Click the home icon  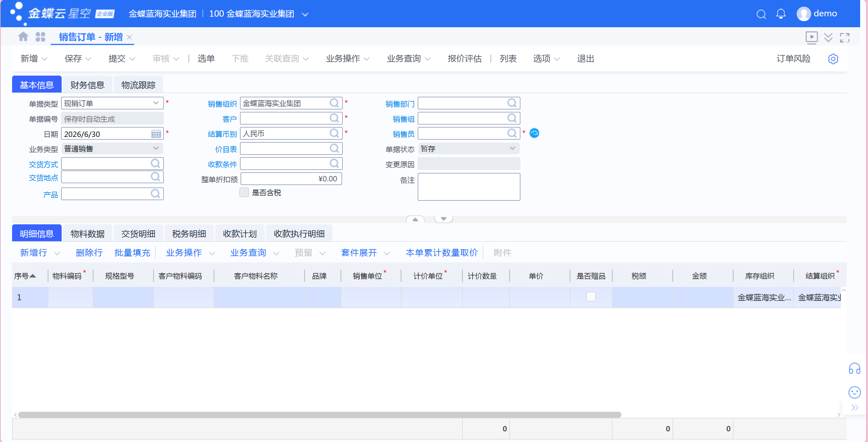point(23,36)
